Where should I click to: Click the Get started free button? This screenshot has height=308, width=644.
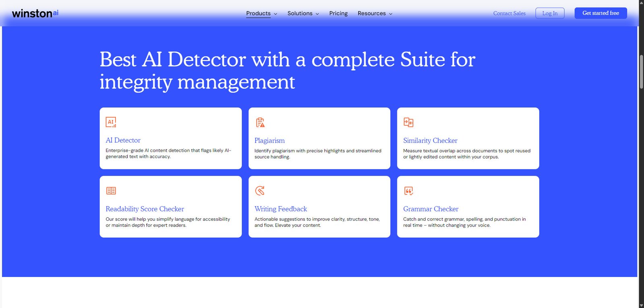click(601, 13)
